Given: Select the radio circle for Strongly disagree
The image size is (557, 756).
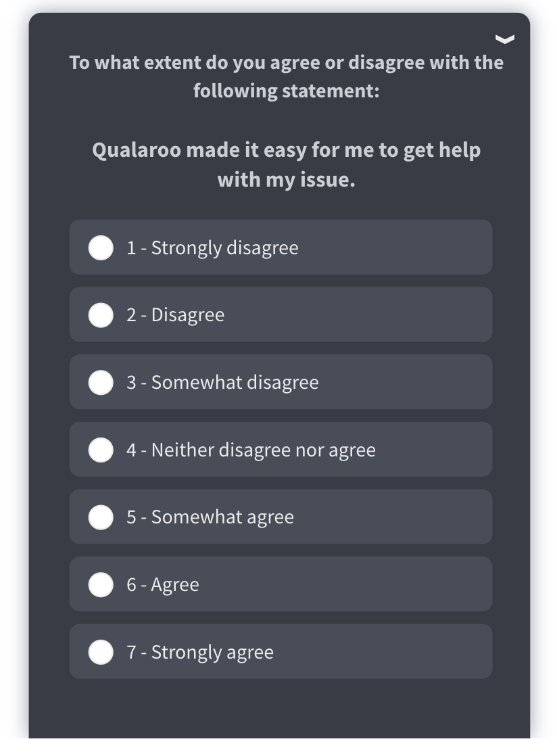Looking at the screenshot, I should pos(101,247).
